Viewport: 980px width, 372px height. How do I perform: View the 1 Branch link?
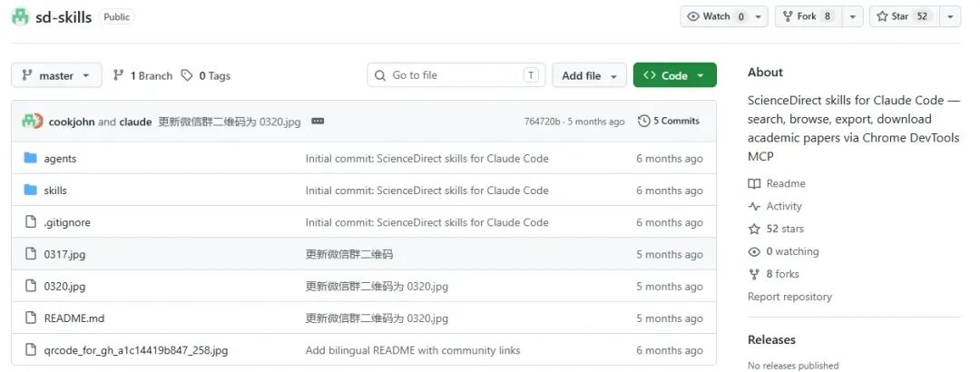point(142,75)
